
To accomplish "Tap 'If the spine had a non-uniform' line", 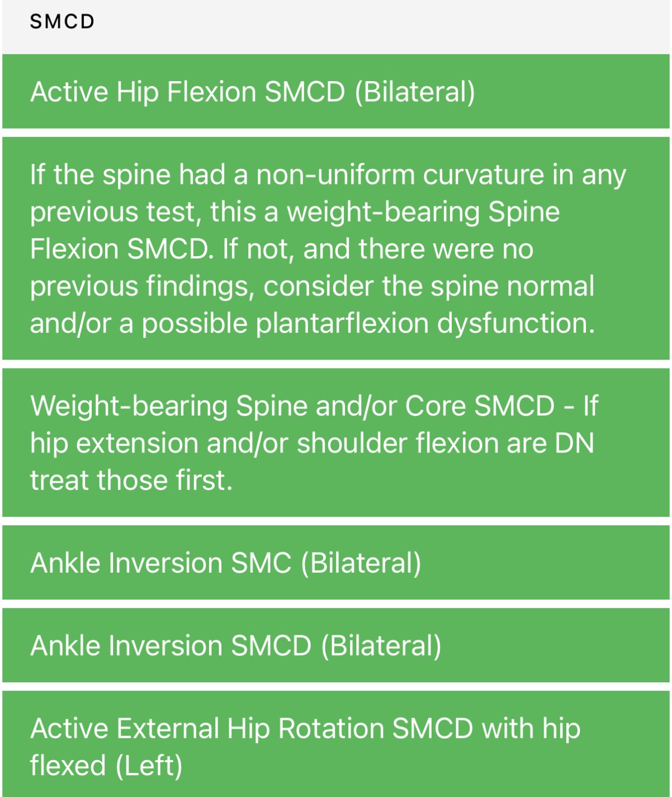I will (222, 175).
